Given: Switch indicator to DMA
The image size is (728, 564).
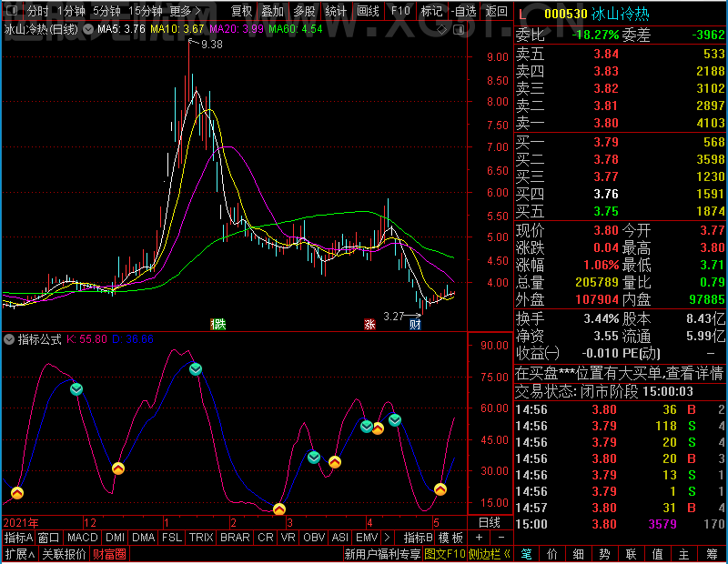Looking at the screenshot, I should (x=143, y=538).
